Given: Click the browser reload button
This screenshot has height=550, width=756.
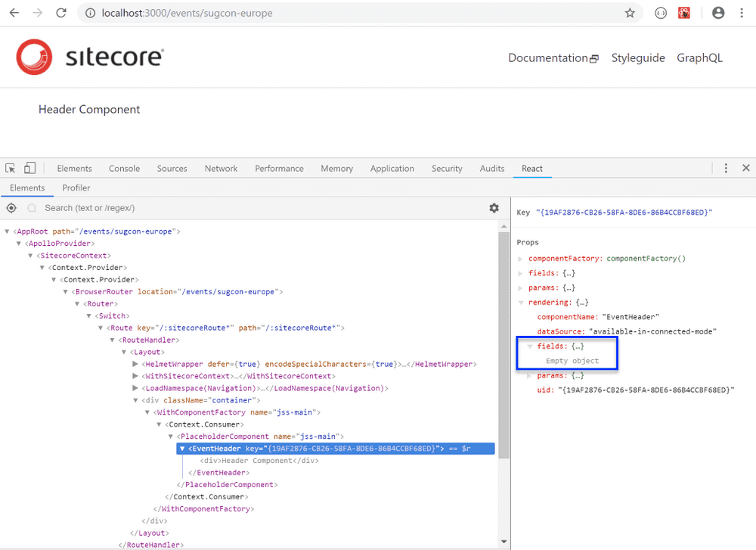Looking at the screenshot, I should pos(61,13).
